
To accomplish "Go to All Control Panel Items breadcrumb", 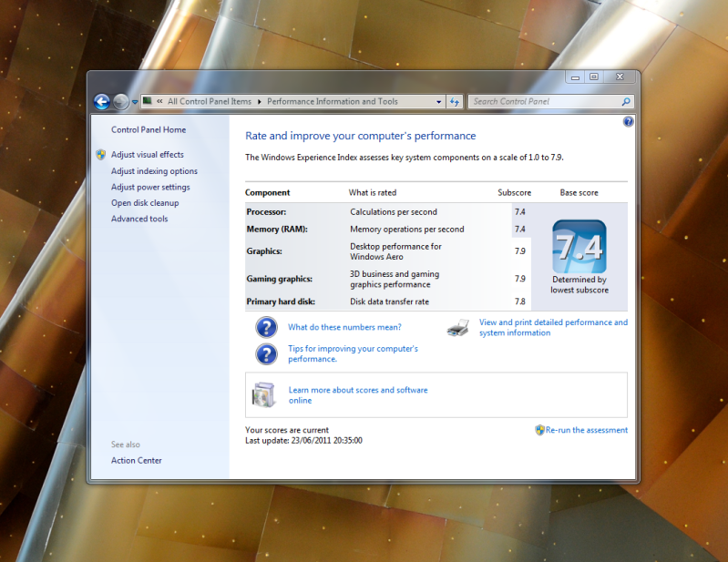I will point(210,101).
